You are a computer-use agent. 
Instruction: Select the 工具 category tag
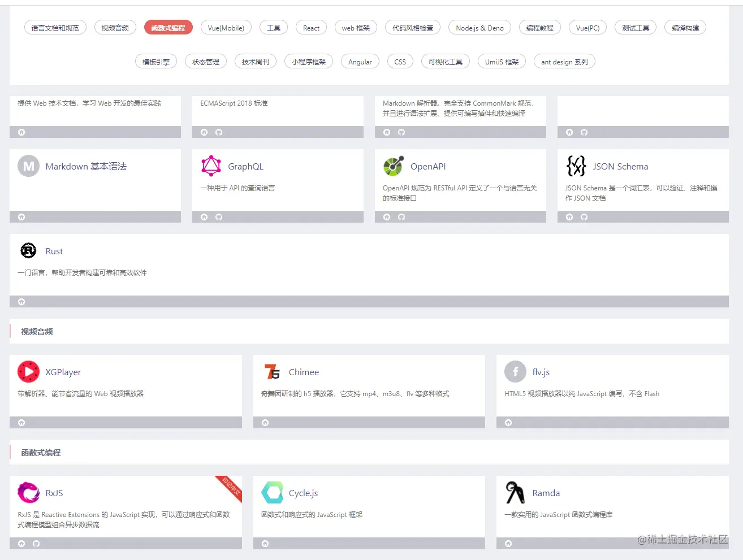(274, 28)
